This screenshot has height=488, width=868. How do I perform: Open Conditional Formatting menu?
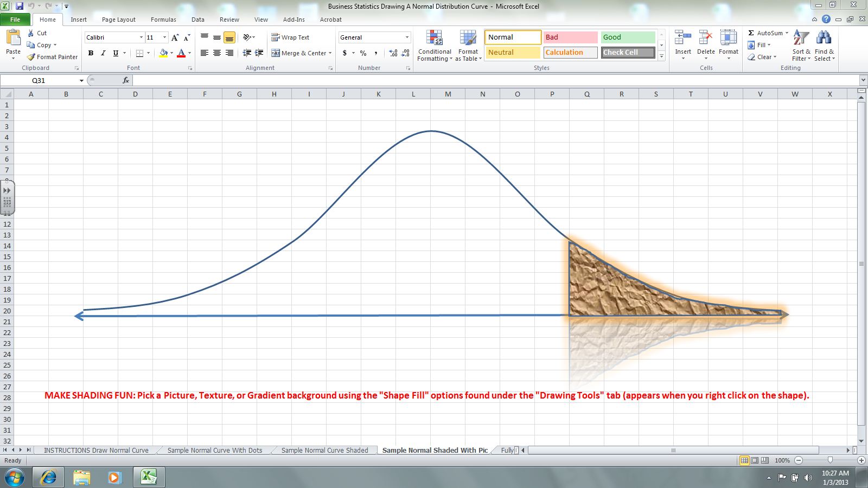[x=434, y=46]
